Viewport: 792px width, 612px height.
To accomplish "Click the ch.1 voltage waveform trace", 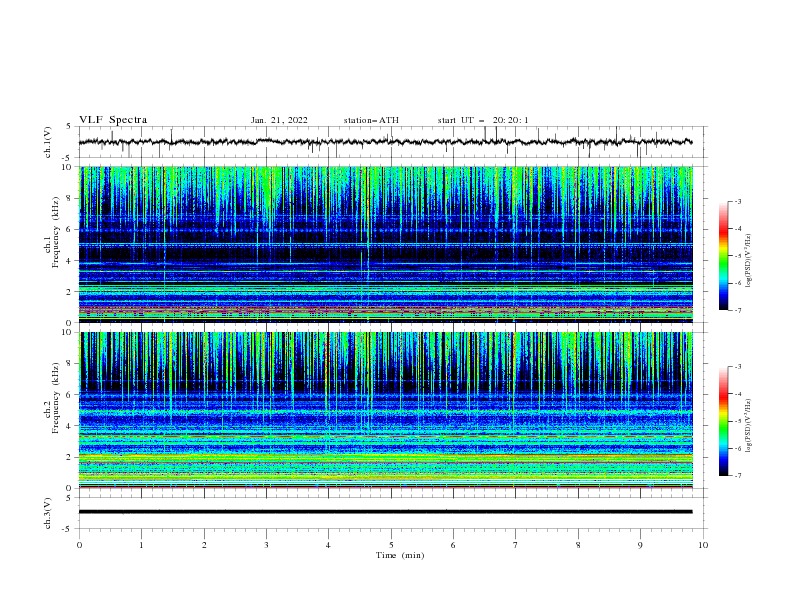I will click(x=385, y=142).
